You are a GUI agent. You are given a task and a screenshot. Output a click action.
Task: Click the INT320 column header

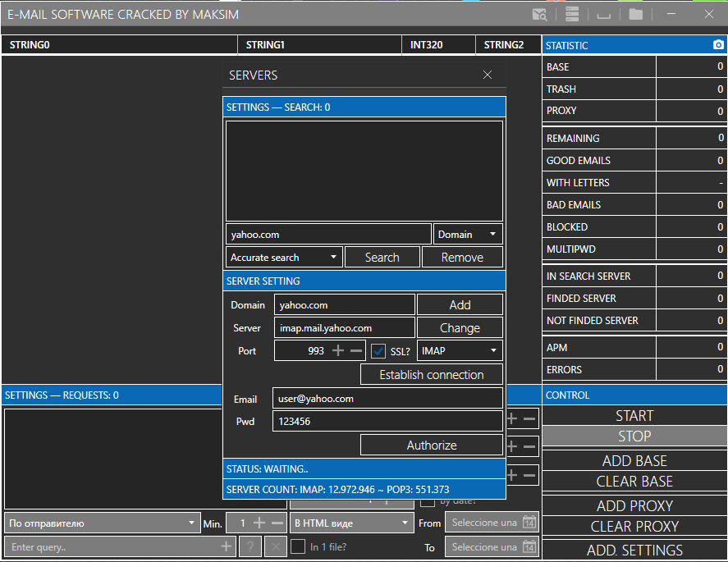click(x=439, y=45)
